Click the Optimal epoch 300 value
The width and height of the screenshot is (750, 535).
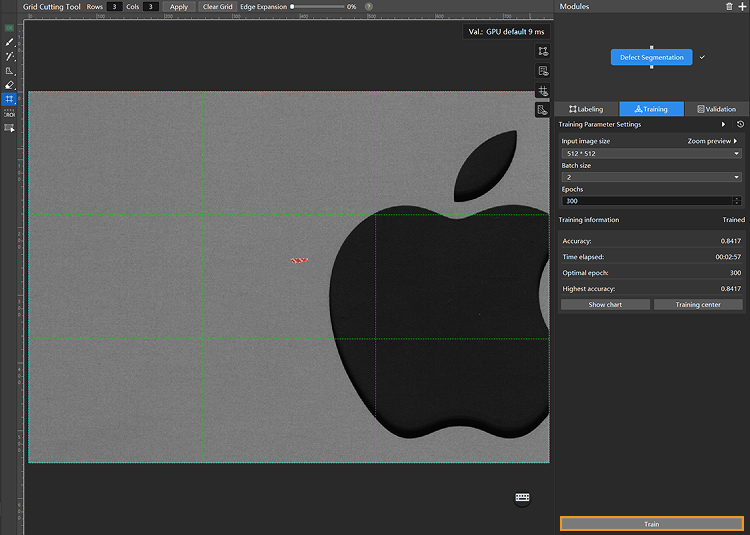point(735,273)
